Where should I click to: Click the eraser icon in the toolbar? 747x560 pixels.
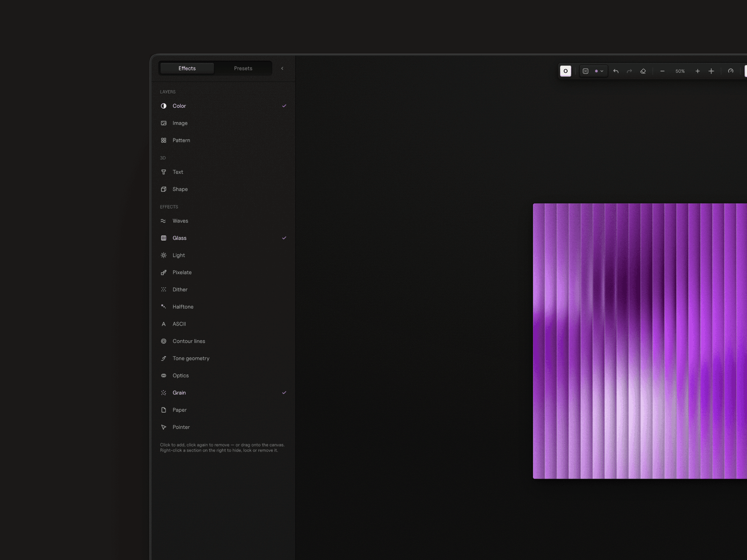[x=643, y=71]
